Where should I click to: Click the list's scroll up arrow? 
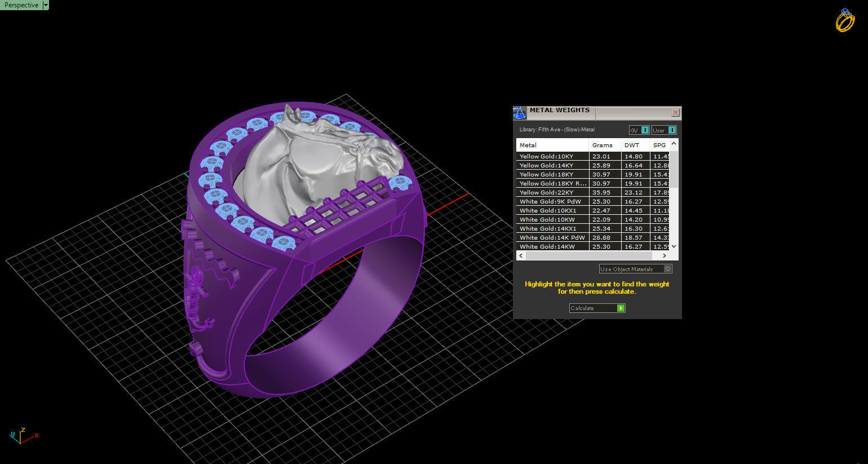click(x=674, y=144)
